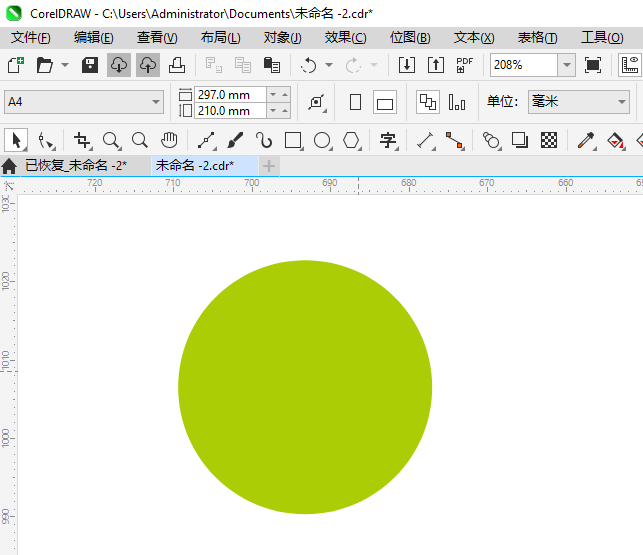Add a new document tab with plus

coord(269,166)
